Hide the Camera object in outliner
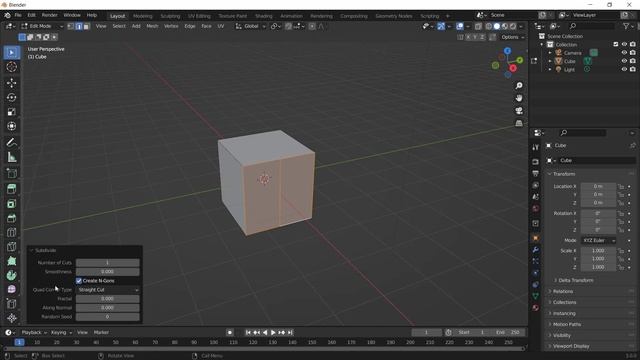This screenshot has width=640, height=360. pyautogui.click(x=624, y=53)
